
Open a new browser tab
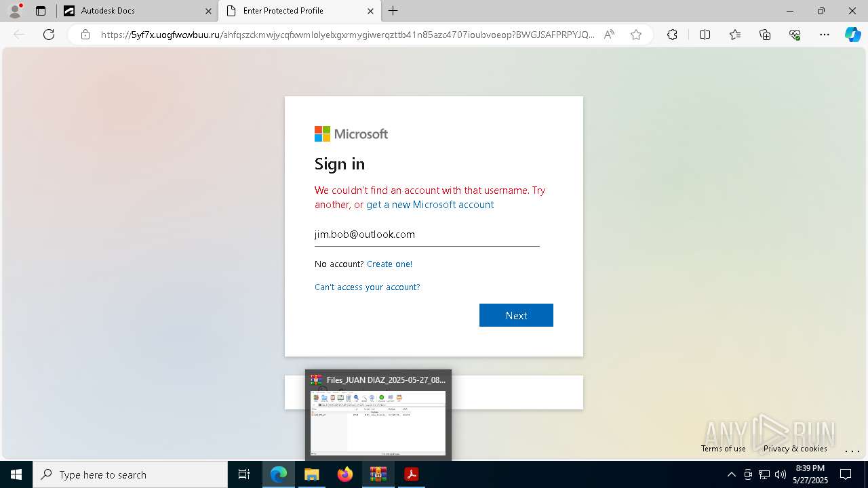click(393, 11)
